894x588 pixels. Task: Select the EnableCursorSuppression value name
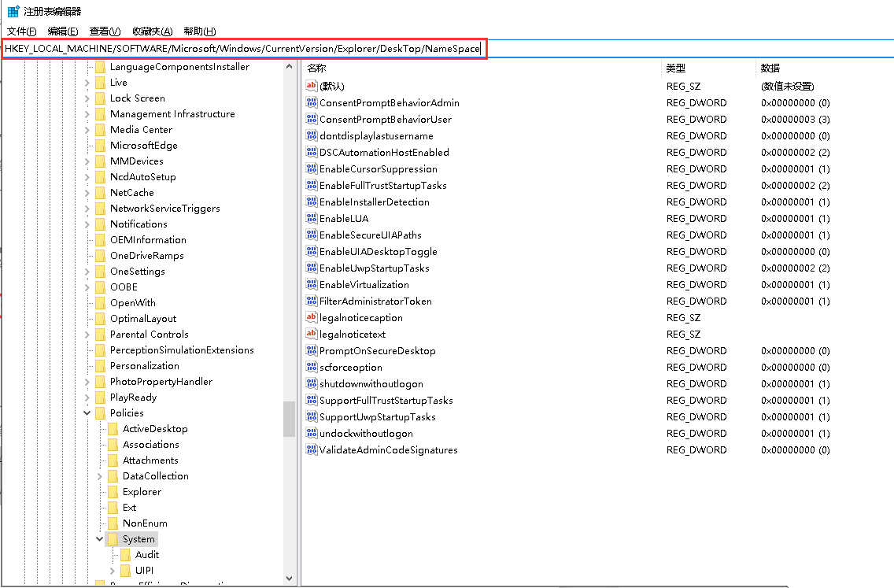(x=379, y=168)
